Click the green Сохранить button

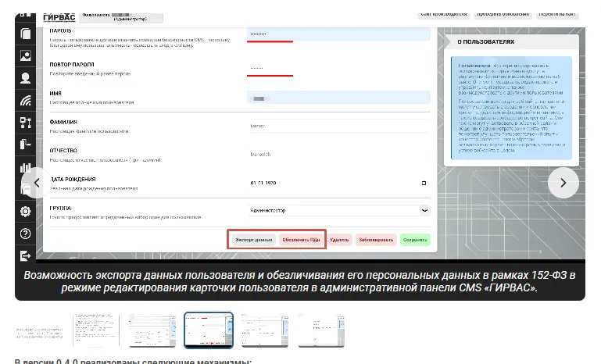(415, 240)
